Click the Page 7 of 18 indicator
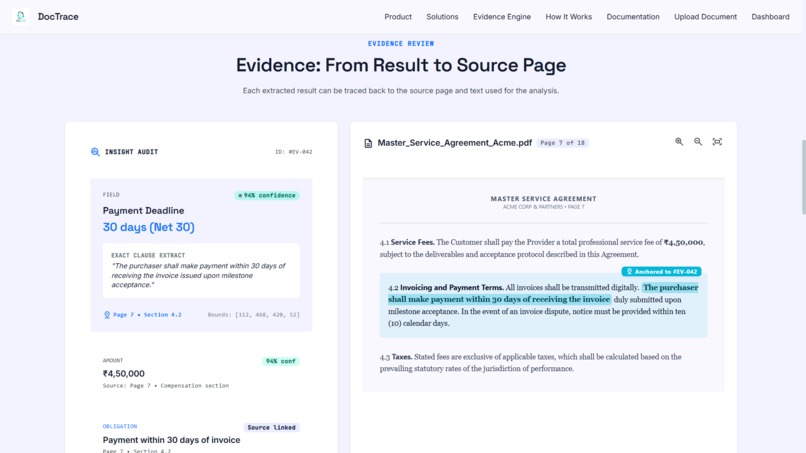Viewport: 806px width, 453px height. [x=562, y=143]
